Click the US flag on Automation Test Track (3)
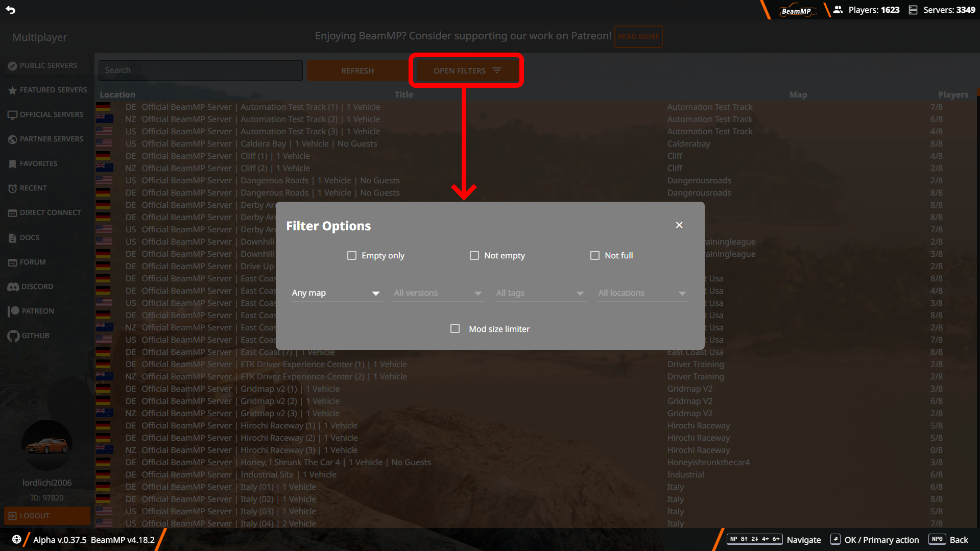 click(x=104, y=132)
